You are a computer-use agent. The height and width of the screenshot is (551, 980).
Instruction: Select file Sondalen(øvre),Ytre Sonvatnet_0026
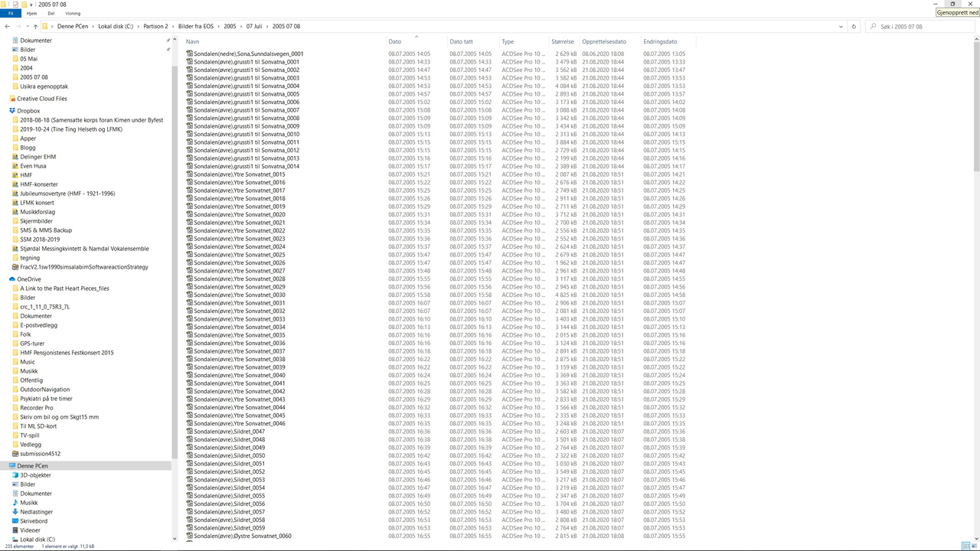(240, 262)
